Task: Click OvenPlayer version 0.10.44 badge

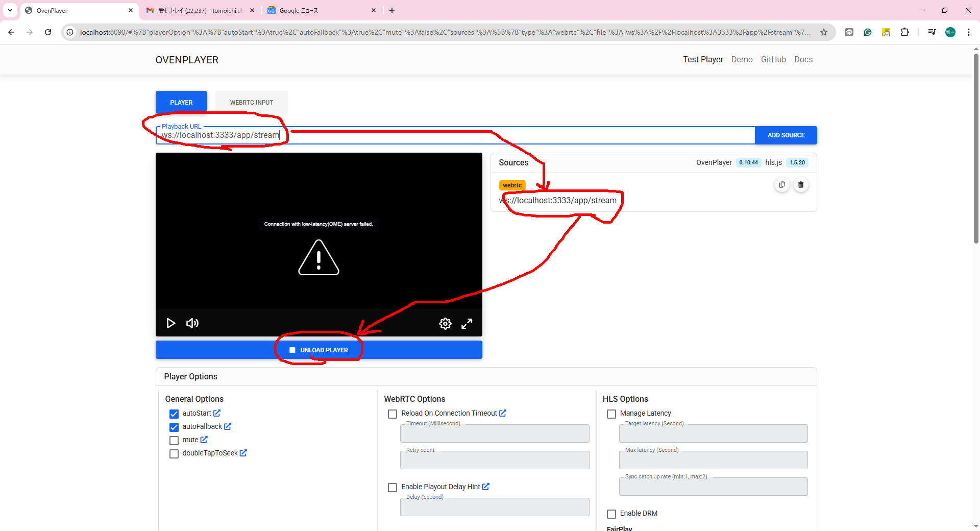Action: pyautogui.click(x=748, y=162)
